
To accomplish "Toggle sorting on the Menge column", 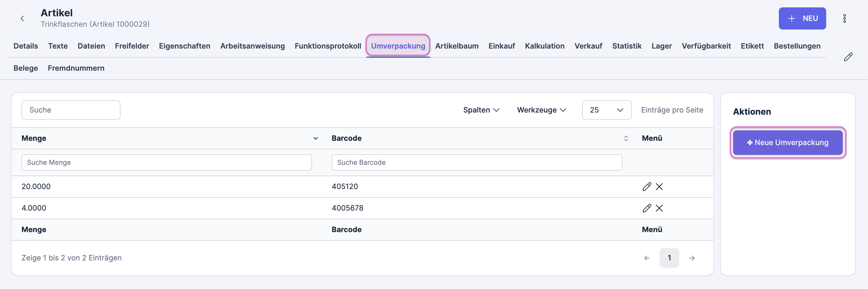I will (x=315, y=138).
